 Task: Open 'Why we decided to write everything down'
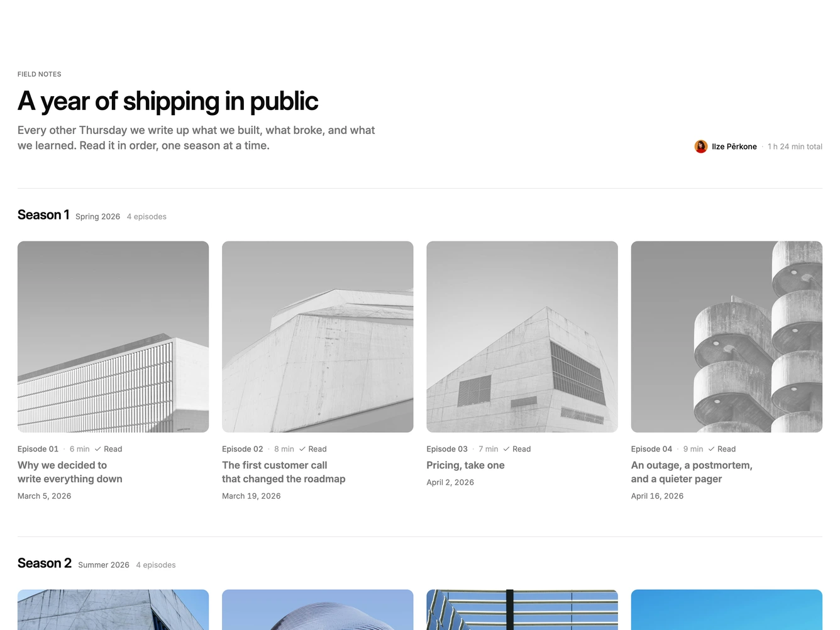(x=70, y=472)
